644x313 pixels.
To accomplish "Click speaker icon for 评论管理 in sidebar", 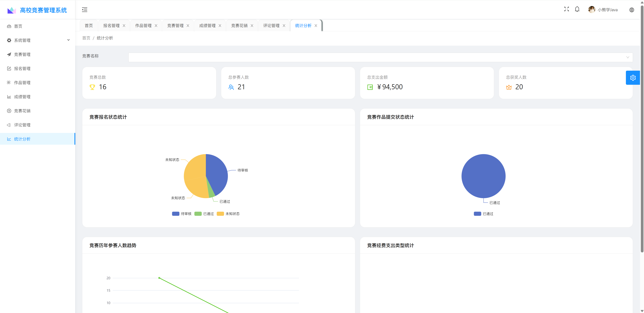I will point(9,125).
